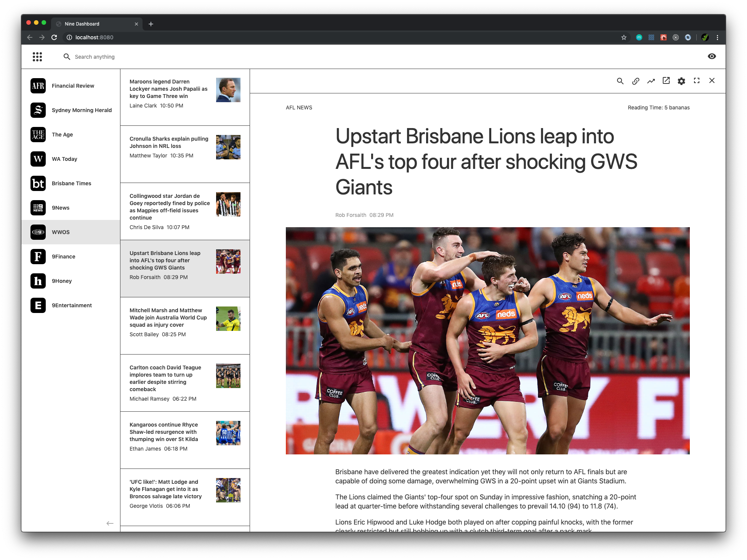Select Brisbane Times in sidebar
Image resolution: width=747 pixels, height=560 pixels.
[x=71, y=183]
